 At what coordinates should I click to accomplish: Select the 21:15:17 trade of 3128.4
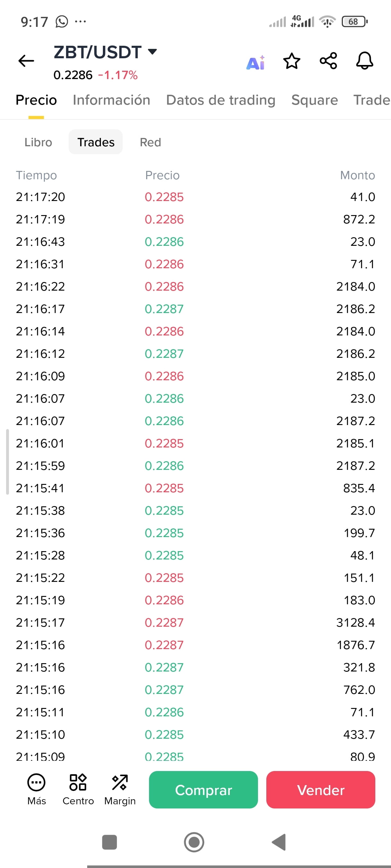click(x=195, y=623)
